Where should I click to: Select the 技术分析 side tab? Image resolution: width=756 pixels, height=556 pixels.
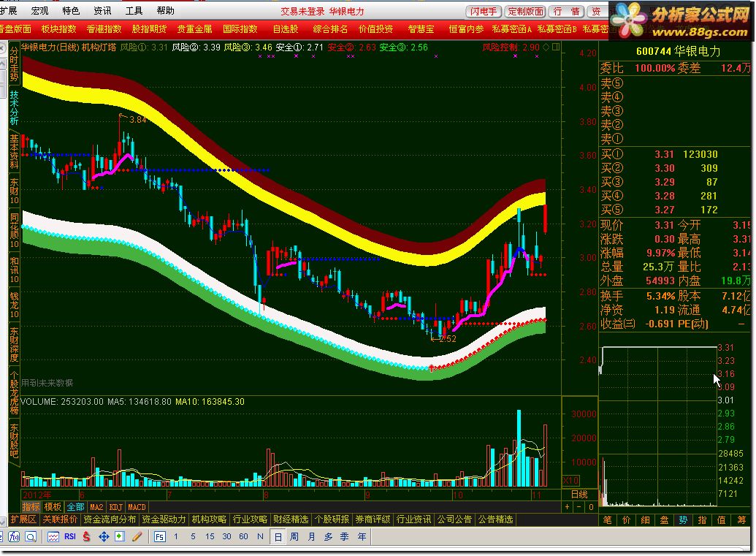coord(13,107)
